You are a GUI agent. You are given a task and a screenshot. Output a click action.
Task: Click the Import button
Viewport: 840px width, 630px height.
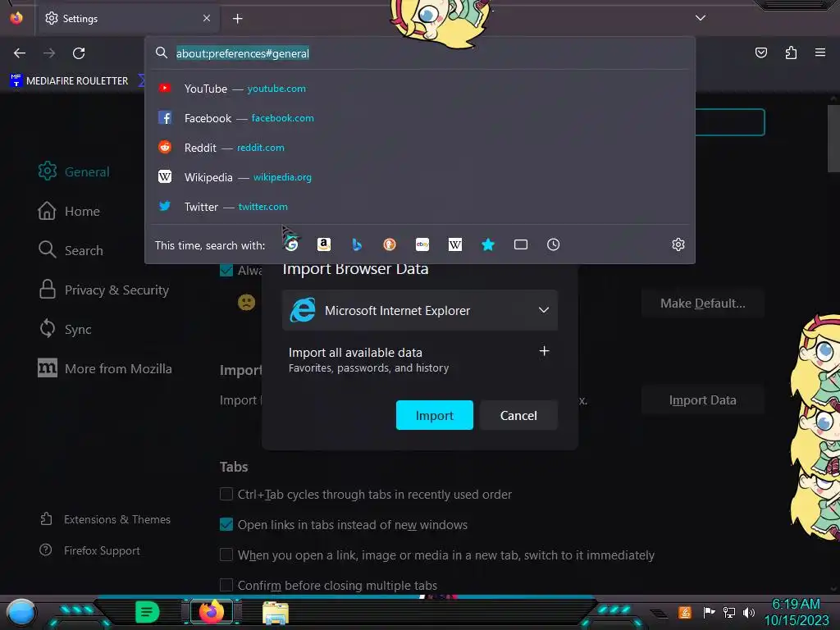435,415
